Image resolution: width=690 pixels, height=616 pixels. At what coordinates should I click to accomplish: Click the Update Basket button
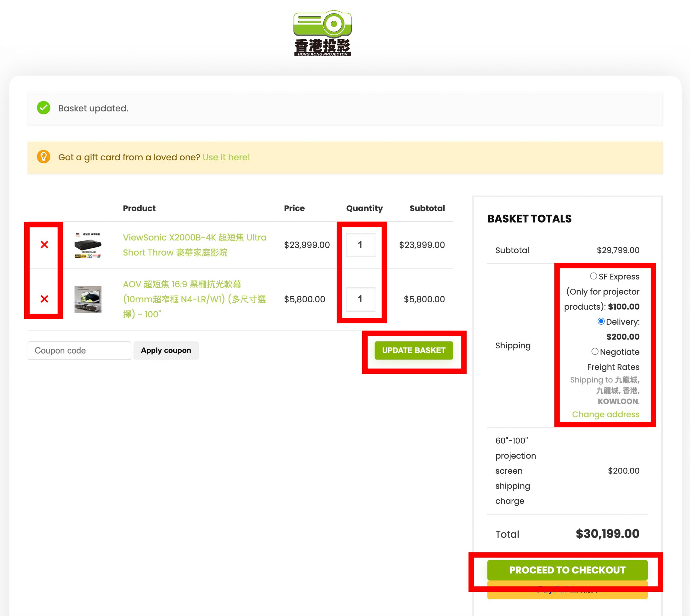tap(414, 350)
